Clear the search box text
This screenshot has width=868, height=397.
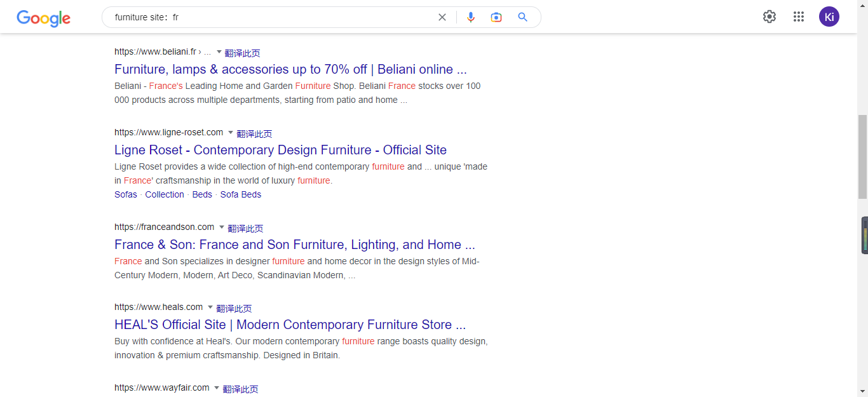click(x=442, y=17)
